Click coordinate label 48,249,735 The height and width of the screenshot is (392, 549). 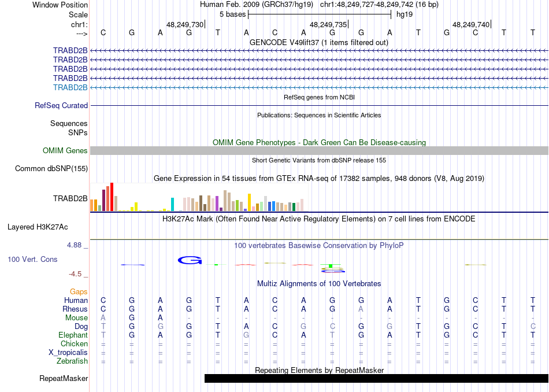click(x=328, y=24)
